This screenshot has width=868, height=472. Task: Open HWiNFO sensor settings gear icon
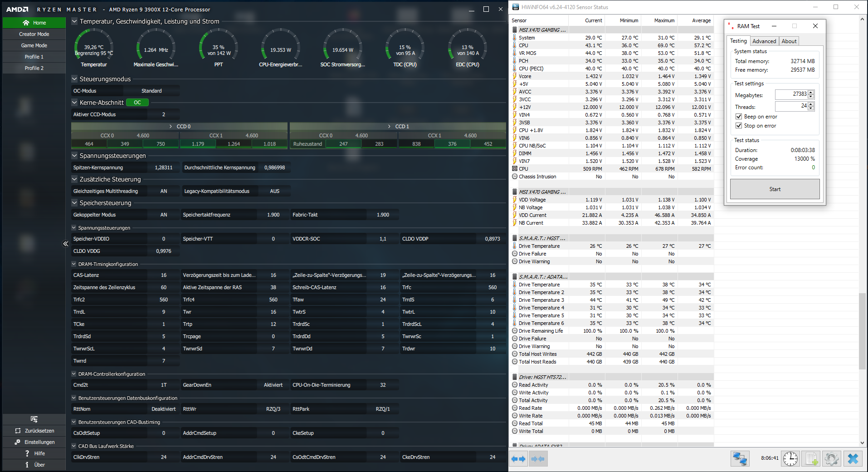[x=832, y=459]
